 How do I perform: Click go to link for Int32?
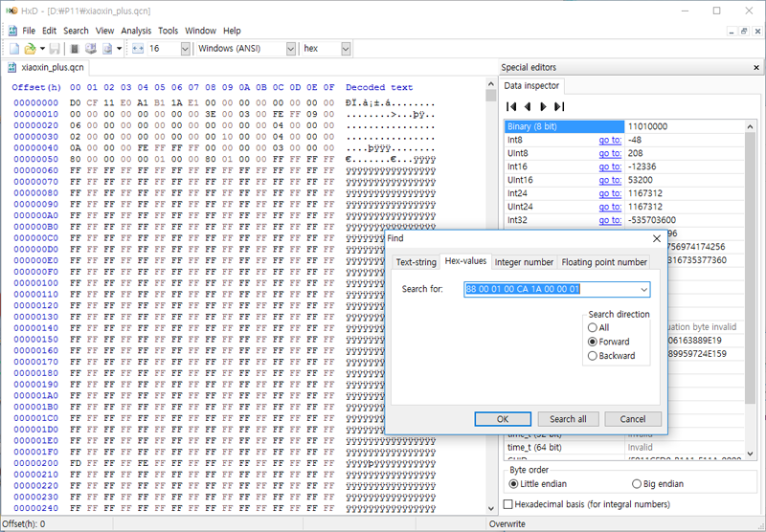(610, 220)
